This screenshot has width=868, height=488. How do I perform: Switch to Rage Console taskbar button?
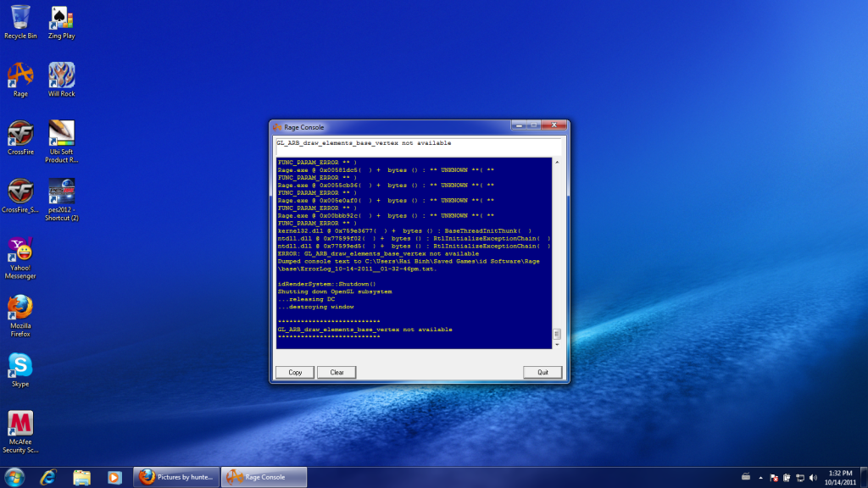tap(264, 477)
